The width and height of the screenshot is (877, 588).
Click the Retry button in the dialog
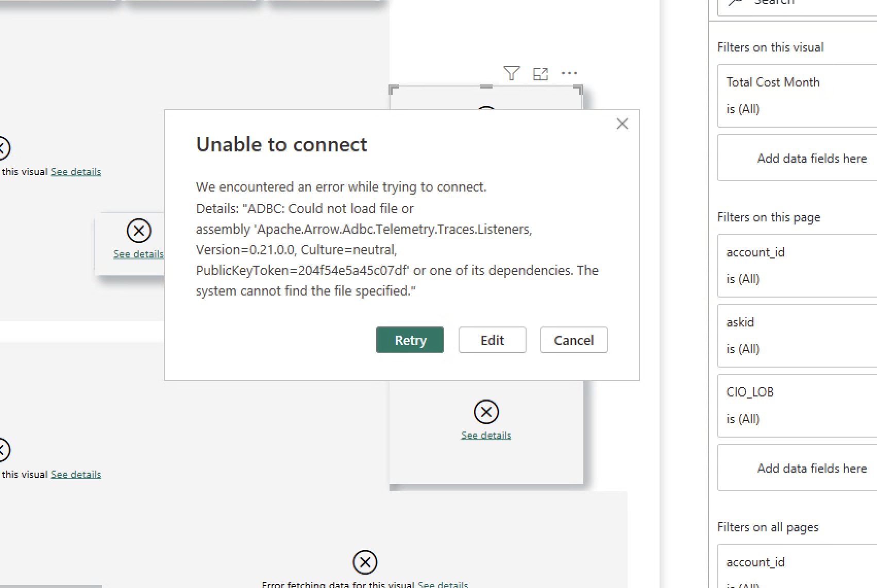pos(410,340)
